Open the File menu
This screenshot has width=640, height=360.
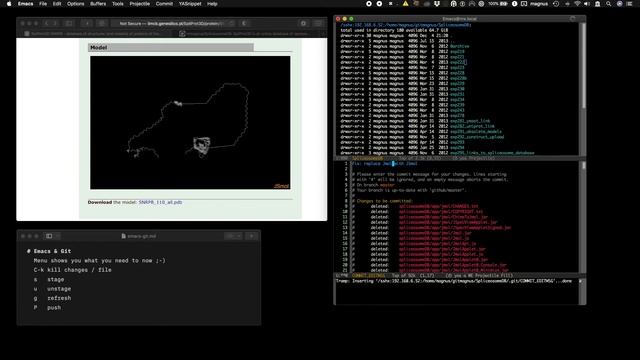point(43,4)
